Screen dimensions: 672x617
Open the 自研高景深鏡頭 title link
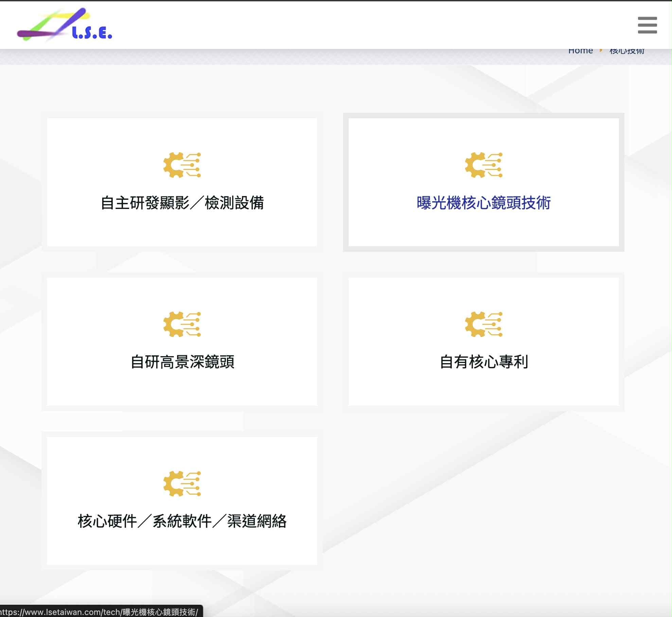pyautogui.click(x=182, y=362)
